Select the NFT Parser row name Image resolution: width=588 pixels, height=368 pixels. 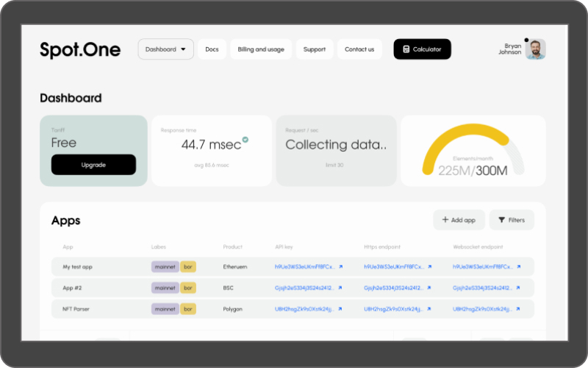pos(76,309)
